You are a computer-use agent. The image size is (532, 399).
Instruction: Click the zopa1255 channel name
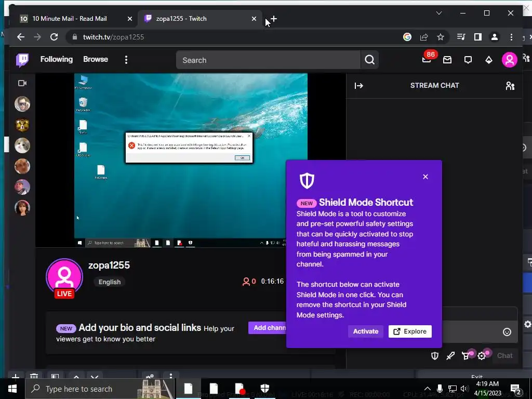pos(109,265)
